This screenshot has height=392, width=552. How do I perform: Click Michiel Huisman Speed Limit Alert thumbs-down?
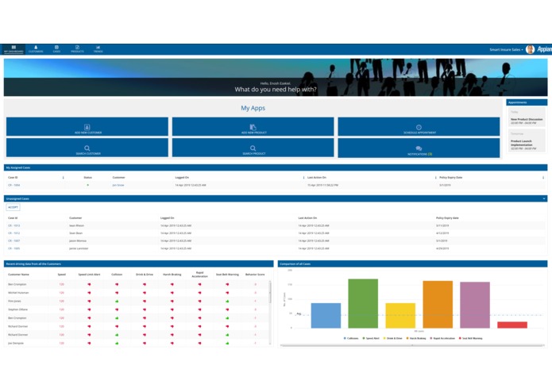click(x=89, y=293)
